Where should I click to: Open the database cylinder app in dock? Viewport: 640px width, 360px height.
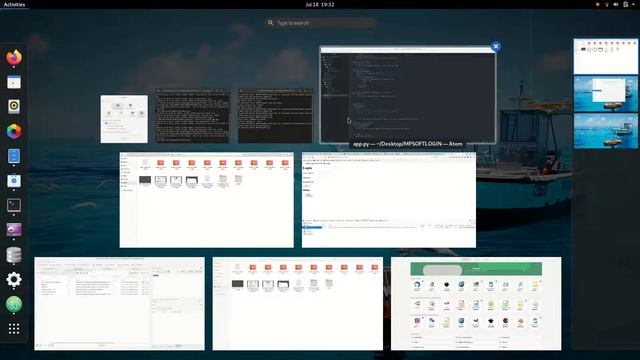click(x=14, y=255)
